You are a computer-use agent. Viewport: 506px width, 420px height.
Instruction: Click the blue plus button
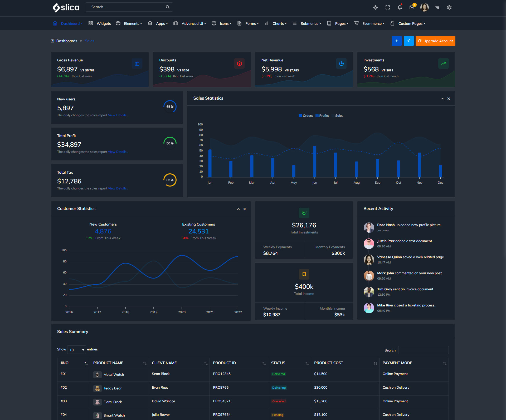tap(396, 41)
